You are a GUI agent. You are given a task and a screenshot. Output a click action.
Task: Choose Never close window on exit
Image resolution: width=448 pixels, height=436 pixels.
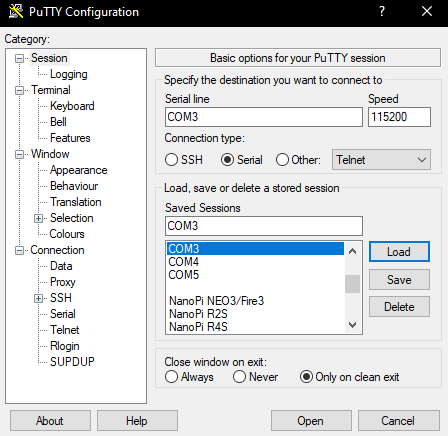tap(239, 377)
